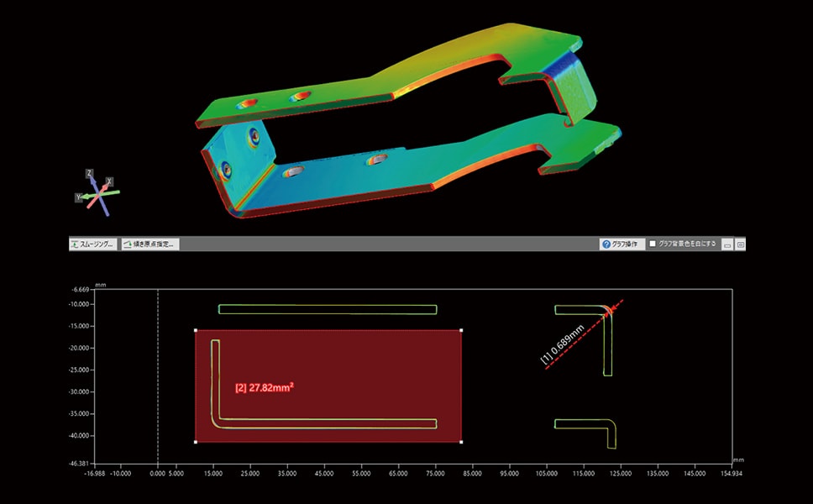Click the Z axis label on gizmo
The image size is (813, 504).
click(x=89, y=173)
